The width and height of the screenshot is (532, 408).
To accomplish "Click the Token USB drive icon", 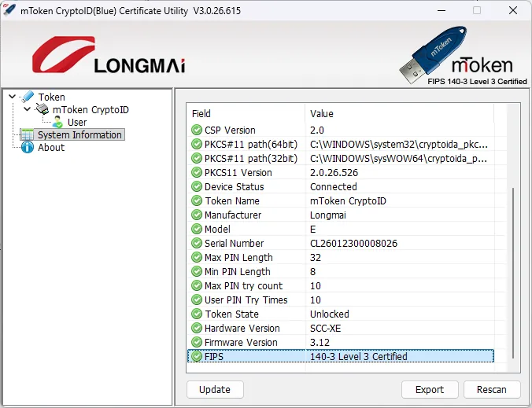I will (x=27, y=97).
